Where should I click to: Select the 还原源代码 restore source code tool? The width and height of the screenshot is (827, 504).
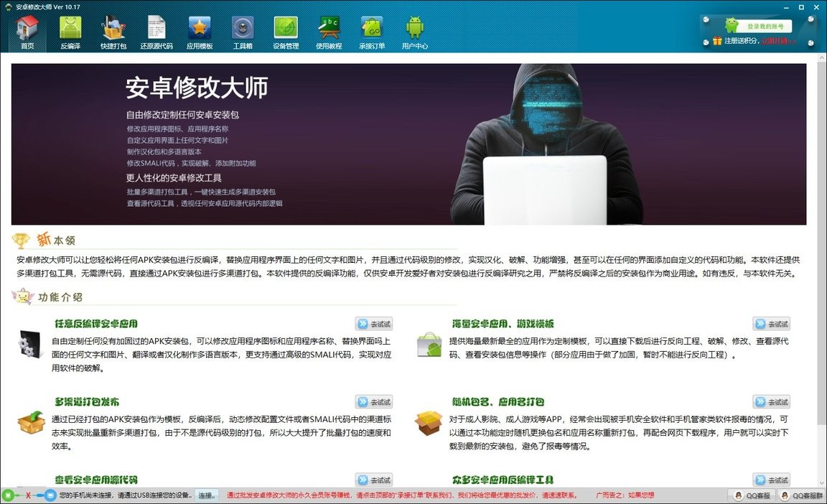156,32
